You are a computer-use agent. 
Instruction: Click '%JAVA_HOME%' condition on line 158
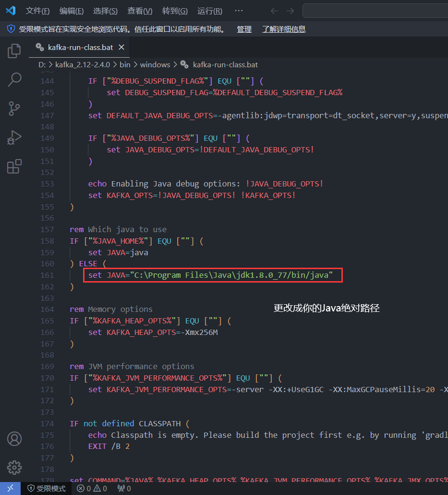coord(118,241)
